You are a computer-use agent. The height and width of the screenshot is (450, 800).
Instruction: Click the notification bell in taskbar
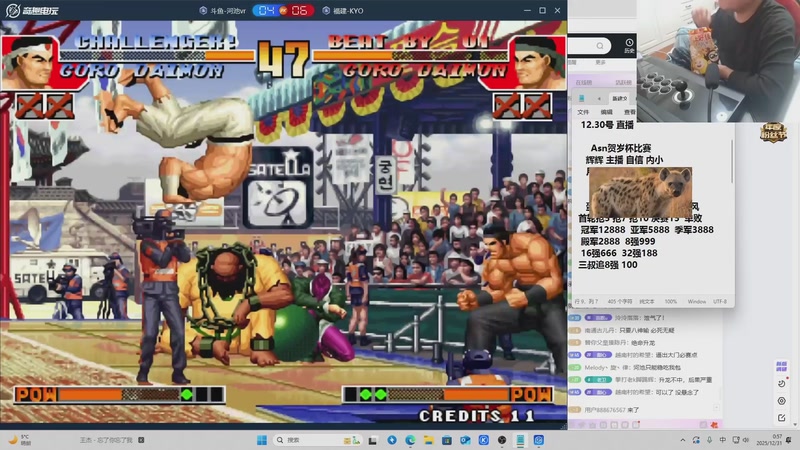coord(789,440)
